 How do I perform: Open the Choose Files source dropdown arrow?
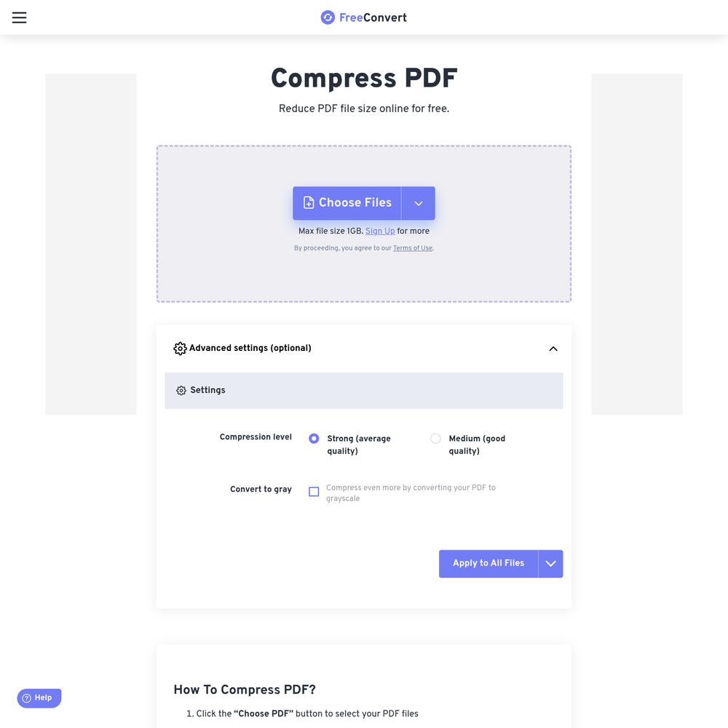pyautogui.click(x=419, y=203)
